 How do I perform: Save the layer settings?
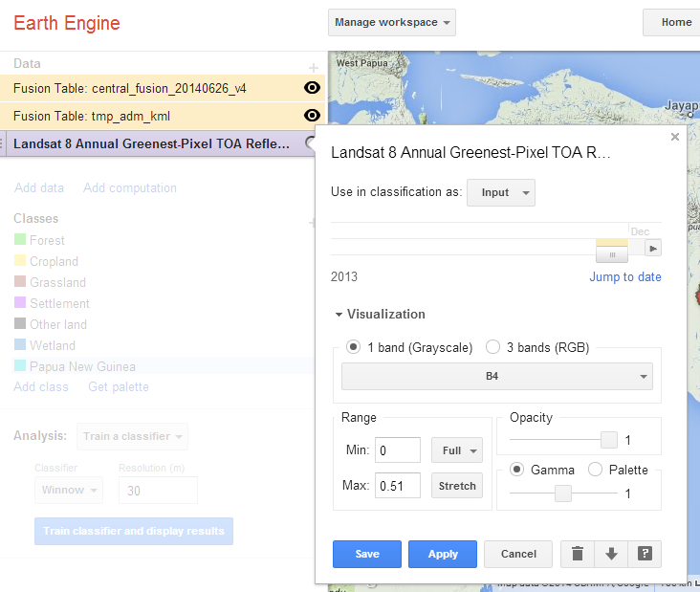click(x=367, y=554)
